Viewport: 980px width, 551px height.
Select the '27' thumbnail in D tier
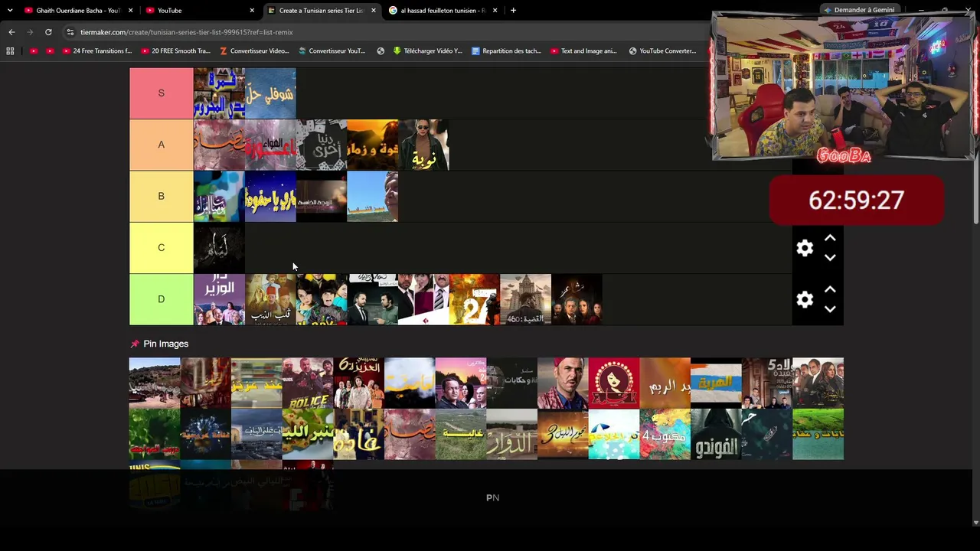[475, 300]
